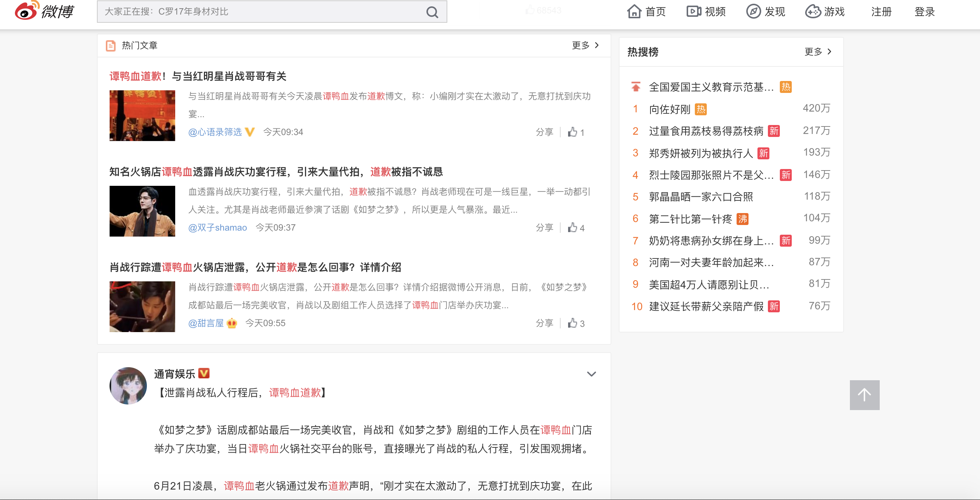This screenshot has height=500, width=980.
Task: Open hot search 奶奶将患病孙女绑在身上…
Action: 711,241
